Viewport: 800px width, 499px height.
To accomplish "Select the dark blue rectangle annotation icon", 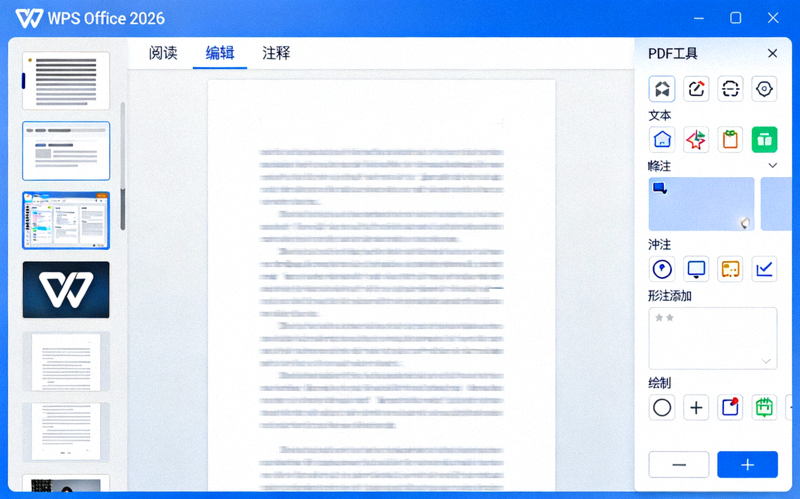I will [660, 188].
